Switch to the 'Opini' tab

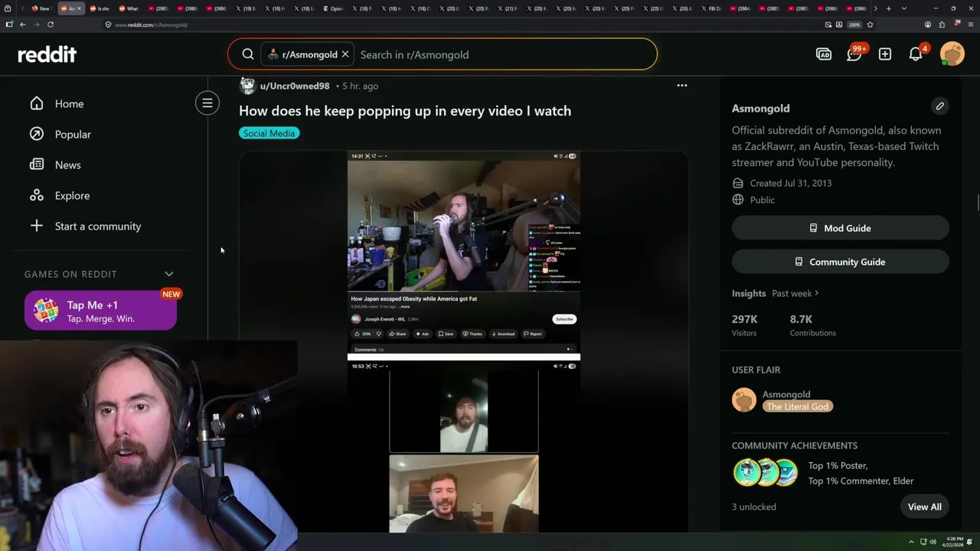(333, 8)
